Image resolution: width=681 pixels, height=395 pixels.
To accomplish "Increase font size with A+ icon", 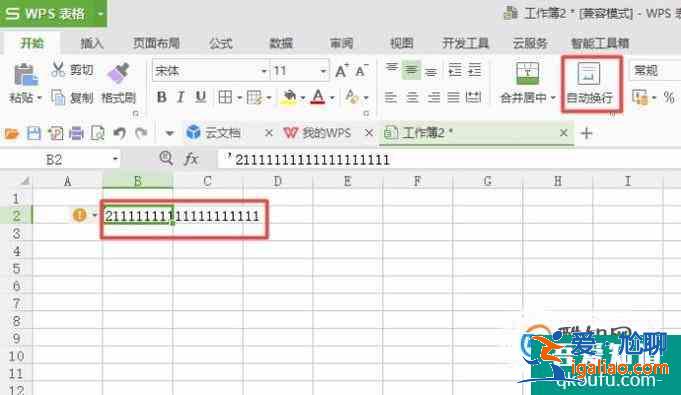I will pyautogui.click(x=342, y=70).
